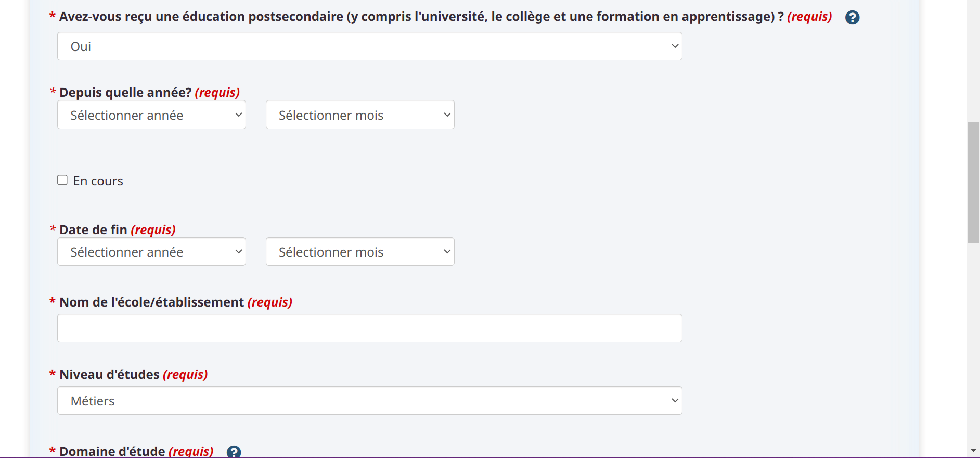The image size is (980, 458).
Task: Open the postsecondary education dropdown showing Oui
Action: 369,46
